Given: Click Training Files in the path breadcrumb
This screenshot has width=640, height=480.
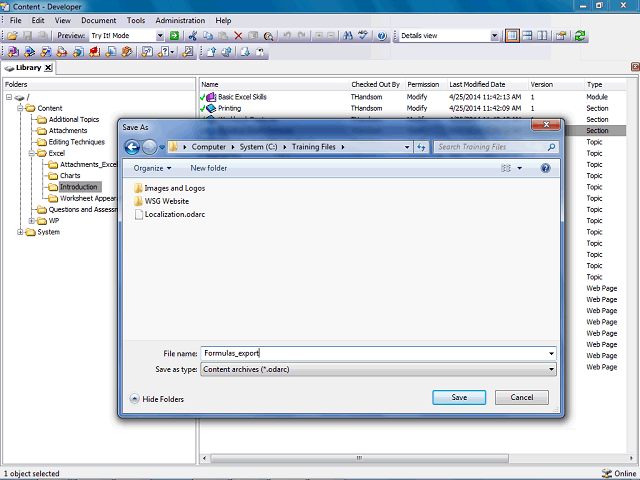Looking at the screenshot, I should [x=313, y=147].
